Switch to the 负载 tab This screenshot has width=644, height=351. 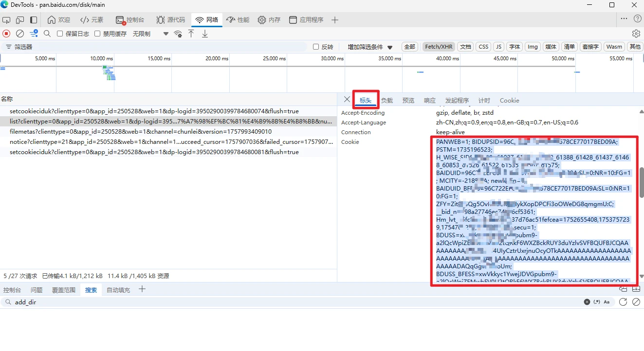click(387, 101)
